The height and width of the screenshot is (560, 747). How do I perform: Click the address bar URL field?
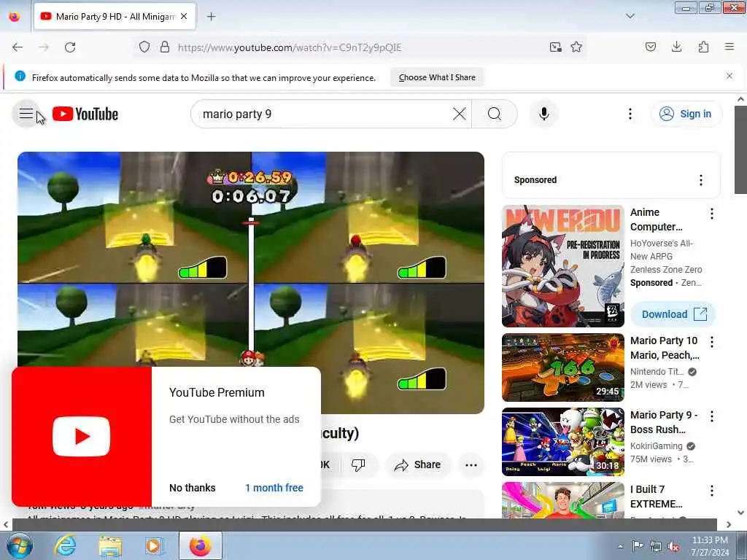click(x=360, y=47)
